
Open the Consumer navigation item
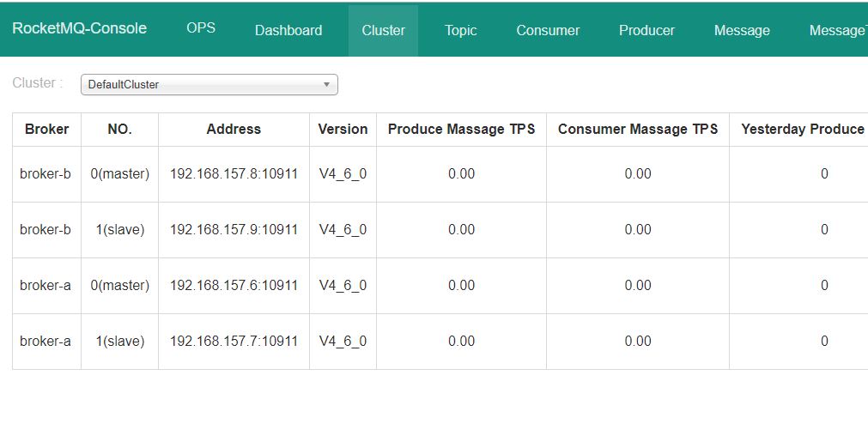(x=548, y=30)
